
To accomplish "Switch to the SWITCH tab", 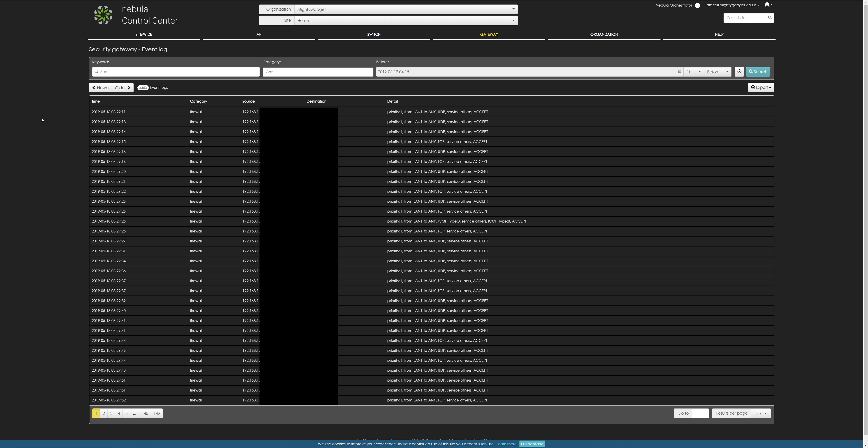I will click(374, 34).
